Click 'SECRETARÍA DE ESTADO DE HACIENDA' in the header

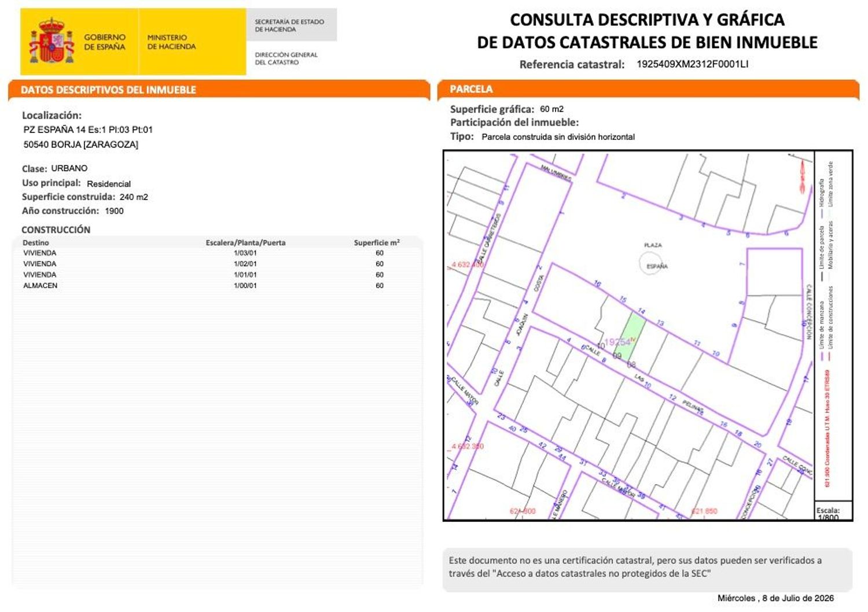coord(289,25)
